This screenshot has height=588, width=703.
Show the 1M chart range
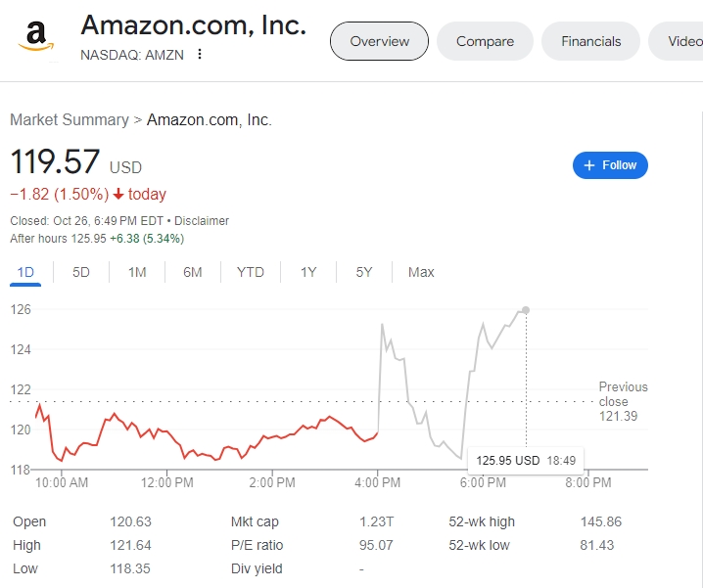click(x=137, y=272)
